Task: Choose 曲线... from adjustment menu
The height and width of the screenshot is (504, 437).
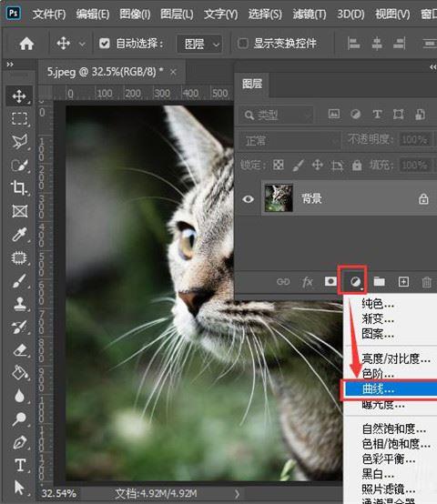Action: (391, 389)
